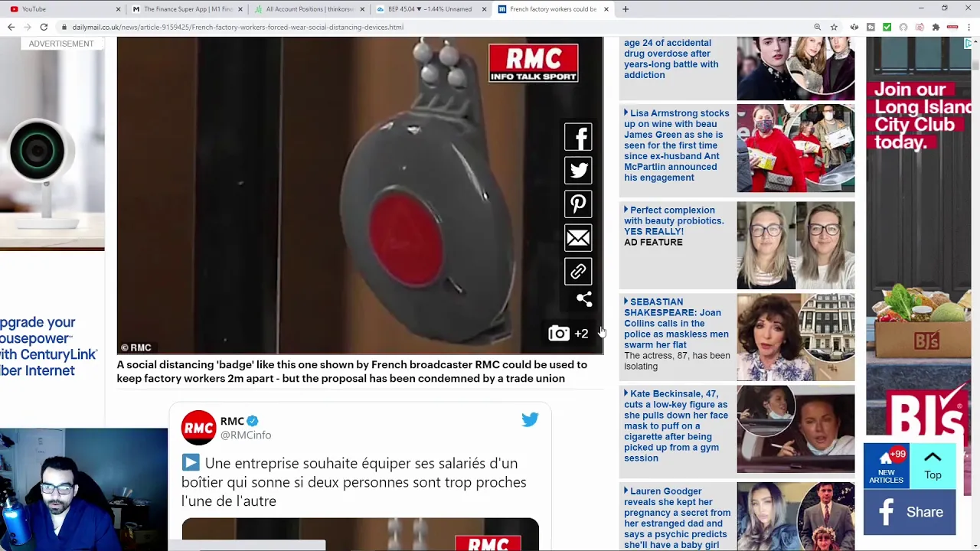980x551 pixels.
Task: Click the Kate Beckinsale article thumbnail
Action: tap(795, 429)
